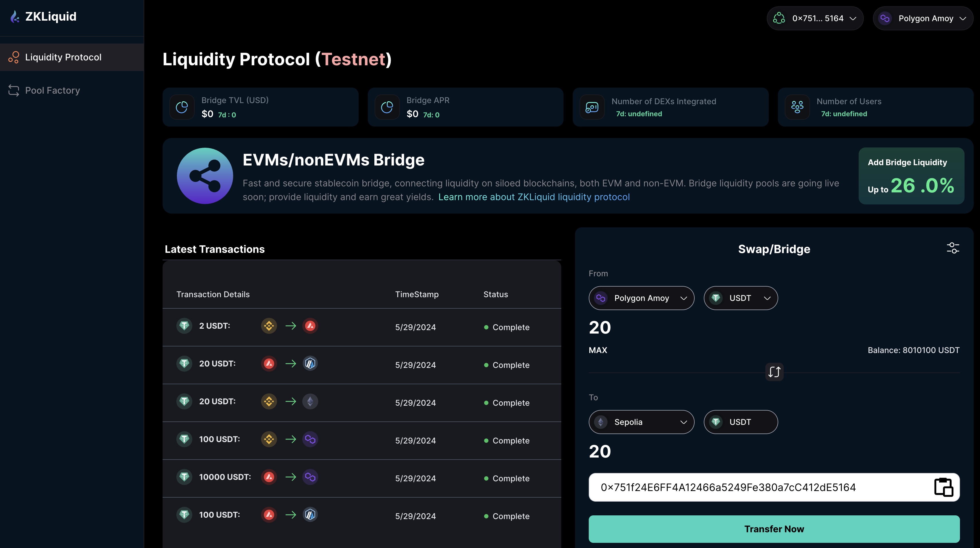Click the DEXs Integrated icon

(592, 107)
